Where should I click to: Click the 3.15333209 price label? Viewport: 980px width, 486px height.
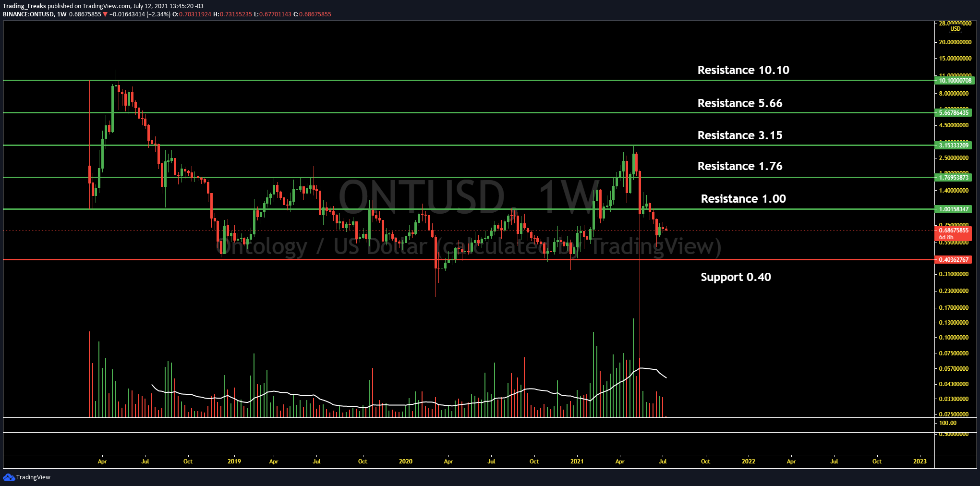(955, 145)
